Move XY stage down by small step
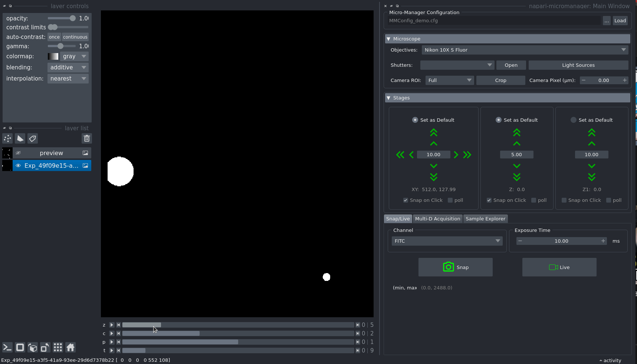Image resolution: width=637 pixels, height=364 pixels. (x=434, y=166)
